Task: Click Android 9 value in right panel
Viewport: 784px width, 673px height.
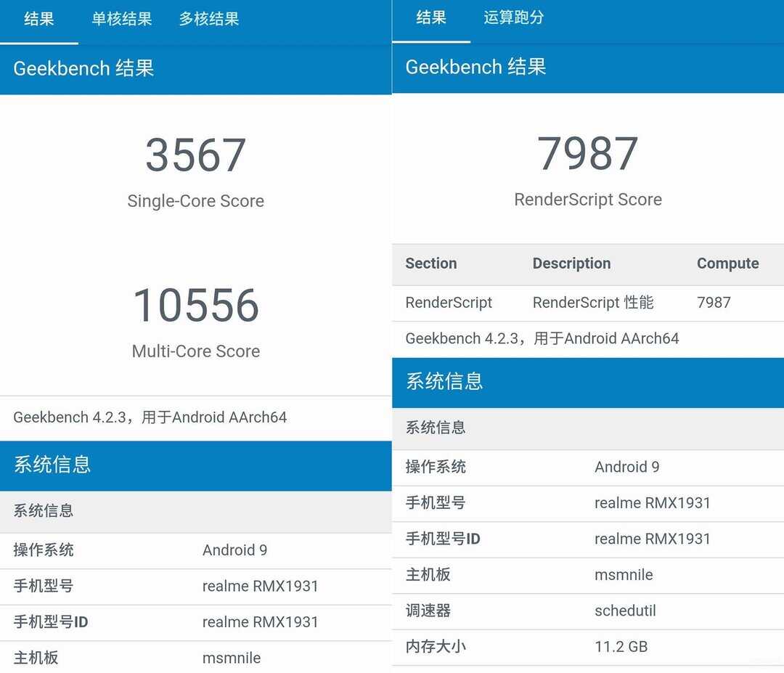Action: (627, 467)
